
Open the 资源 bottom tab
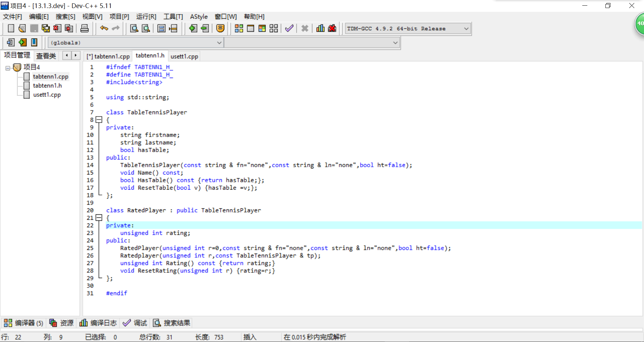pos(61,323)
